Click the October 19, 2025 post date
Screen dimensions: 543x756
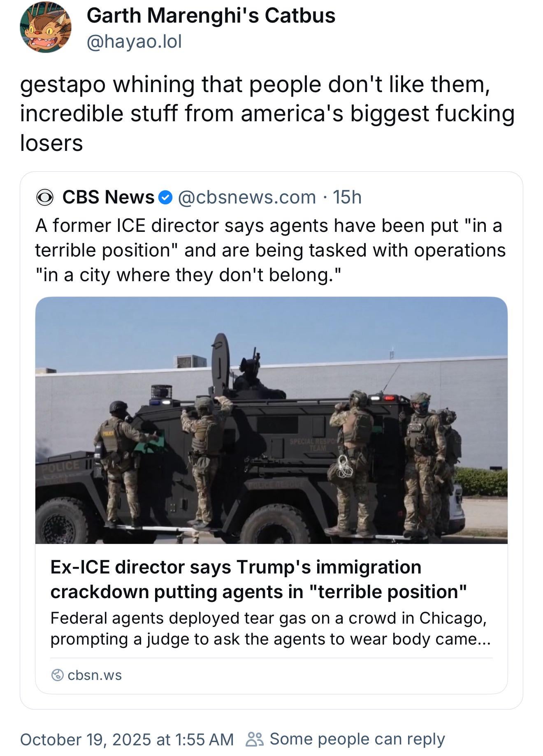point(127,739)
